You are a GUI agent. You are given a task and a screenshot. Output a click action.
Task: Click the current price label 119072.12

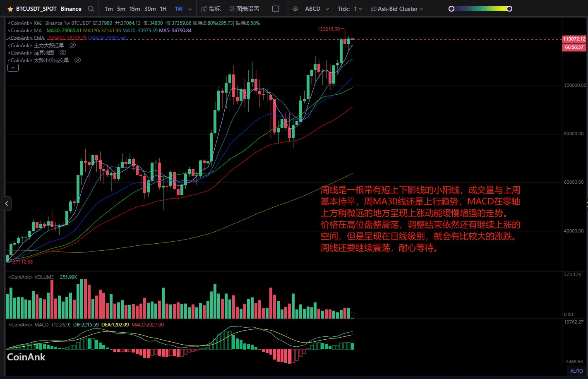tap(574, 39)
